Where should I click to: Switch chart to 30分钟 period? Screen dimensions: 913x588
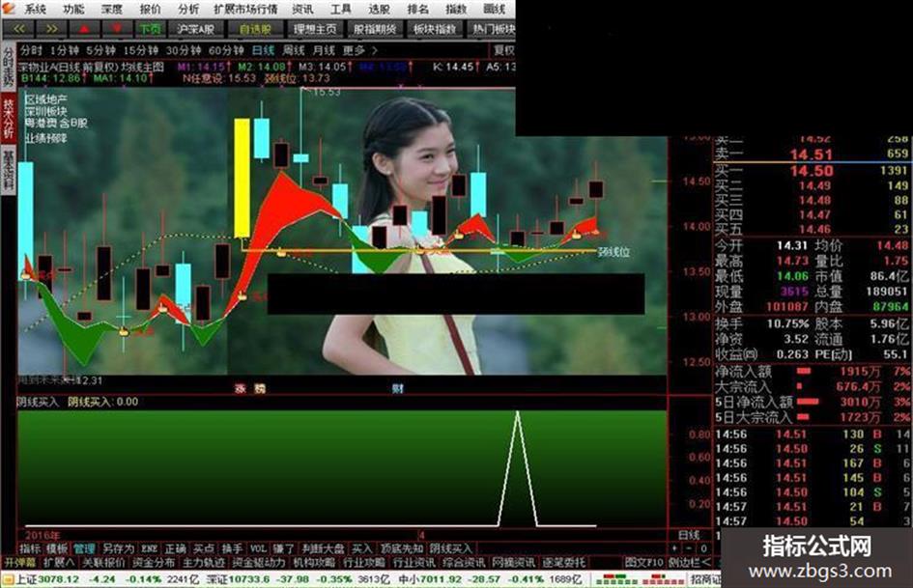pos(183,50)
